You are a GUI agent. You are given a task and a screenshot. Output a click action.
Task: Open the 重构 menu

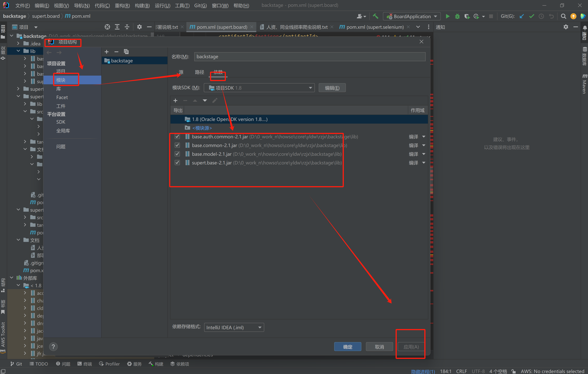[122, 5]
